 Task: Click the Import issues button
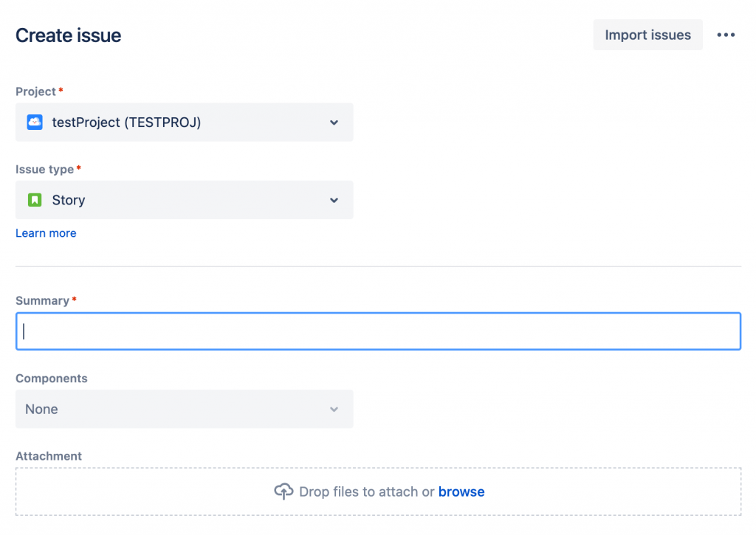pos(647,35)
